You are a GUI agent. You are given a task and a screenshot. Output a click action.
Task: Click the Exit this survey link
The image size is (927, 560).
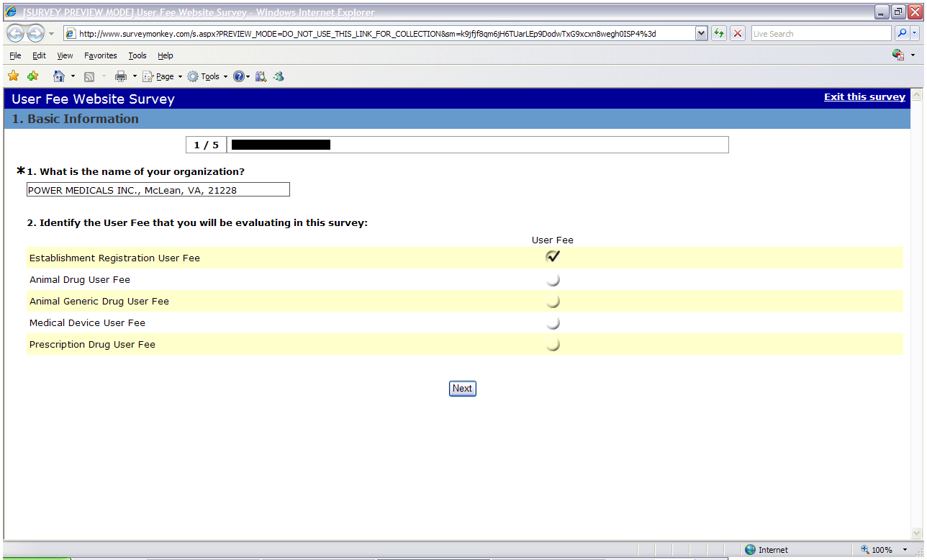(864, 97)
